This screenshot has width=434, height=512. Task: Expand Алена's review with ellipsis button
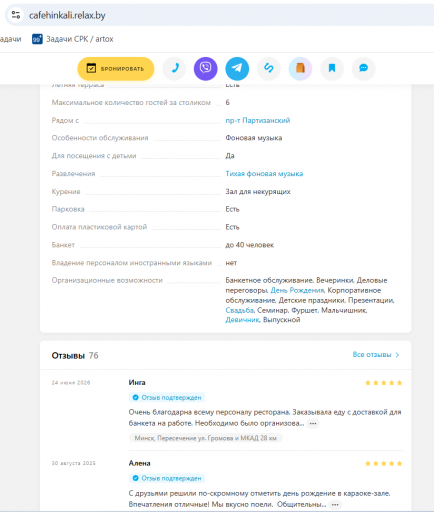pos(335,505)
